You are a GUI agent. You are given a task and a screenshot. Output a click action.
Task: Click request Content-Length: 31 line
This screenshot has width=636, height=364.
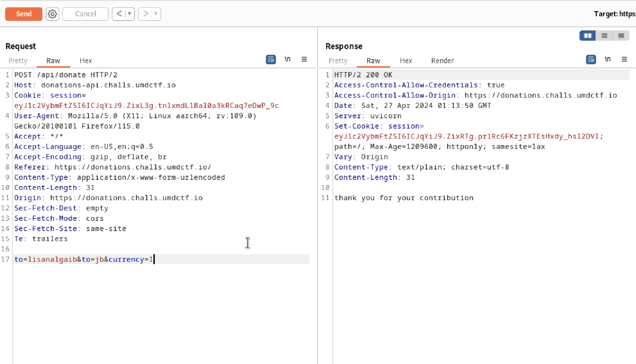pos(54,188)
